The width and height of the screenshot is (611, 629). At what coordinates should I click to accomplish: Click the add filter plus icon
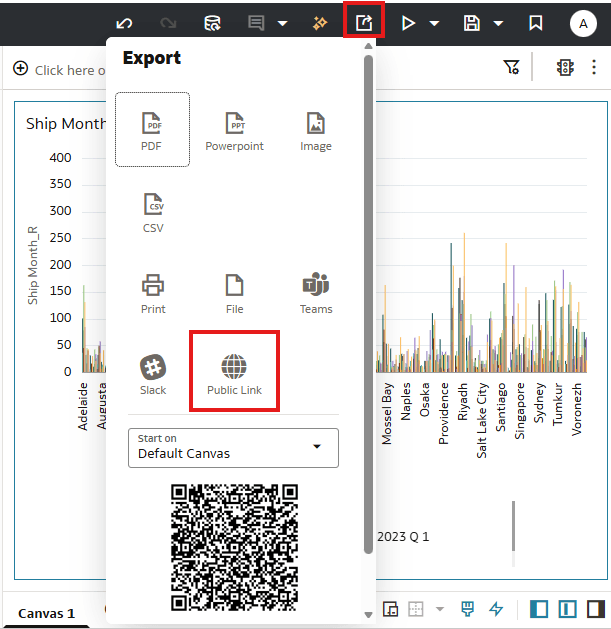[20, 68]
